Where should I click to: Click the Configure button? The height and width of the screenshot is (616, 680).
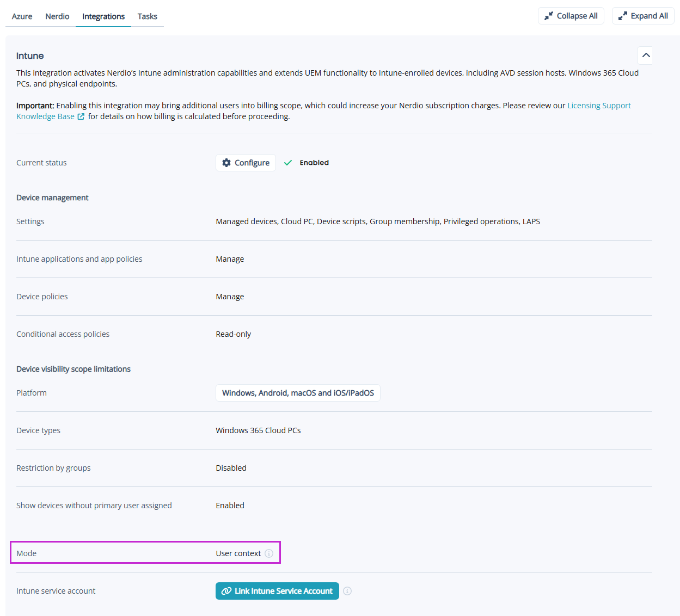tap(246, 162)
